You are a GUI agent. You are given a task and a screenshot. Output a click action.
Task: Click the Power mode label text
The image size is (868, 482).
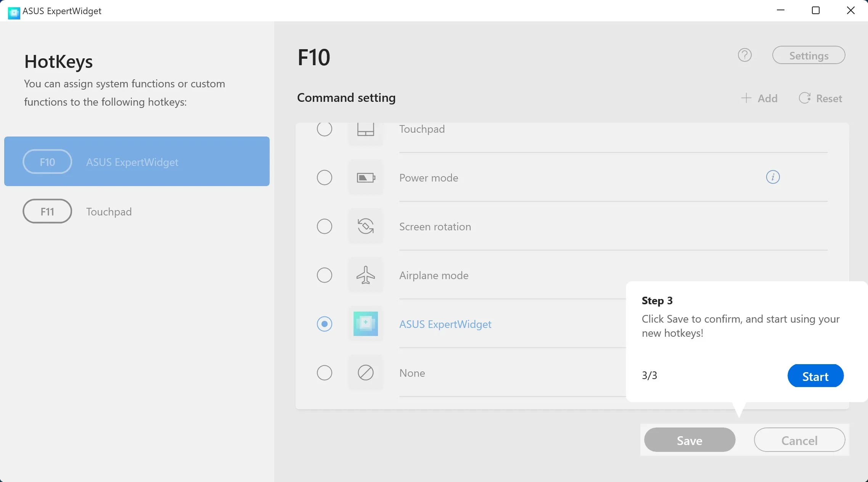[x=429, y=178]
